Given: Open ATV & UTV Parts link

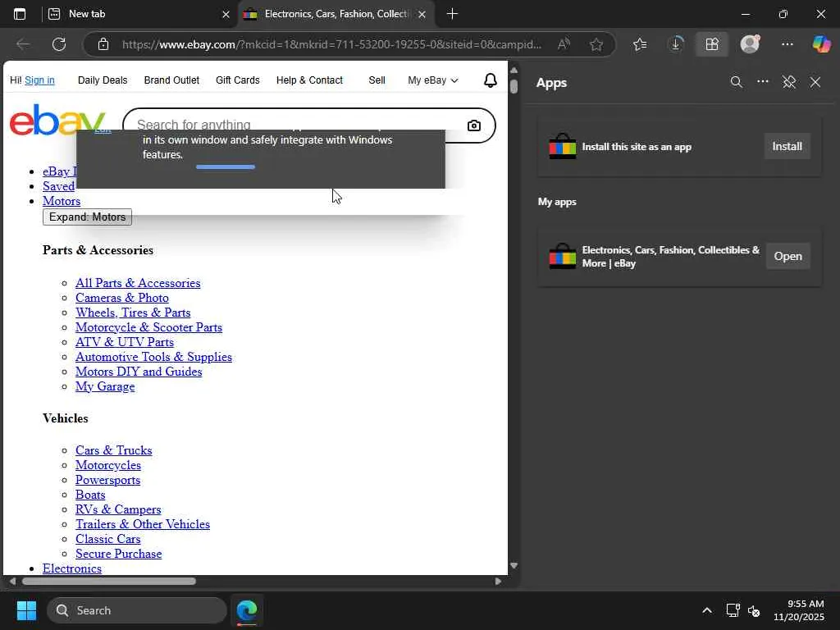Looking at the screenshot, I should click(125, 342).
